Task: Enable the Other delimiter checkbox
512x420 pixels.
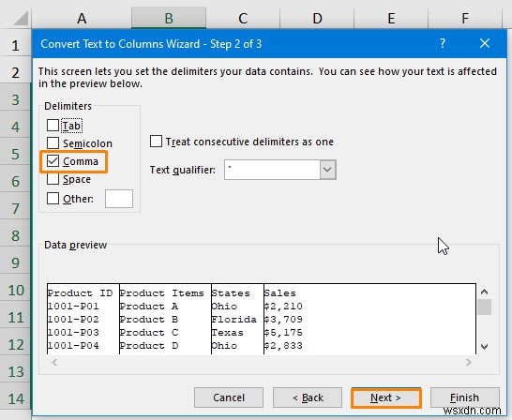Action: (x=53, y=198)
